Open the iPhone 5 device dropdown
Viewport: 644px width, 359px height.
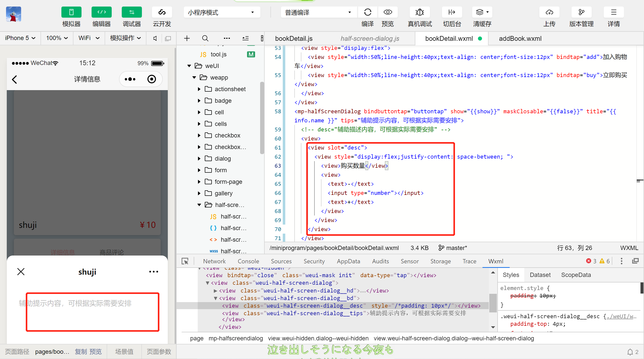point(20,38)
